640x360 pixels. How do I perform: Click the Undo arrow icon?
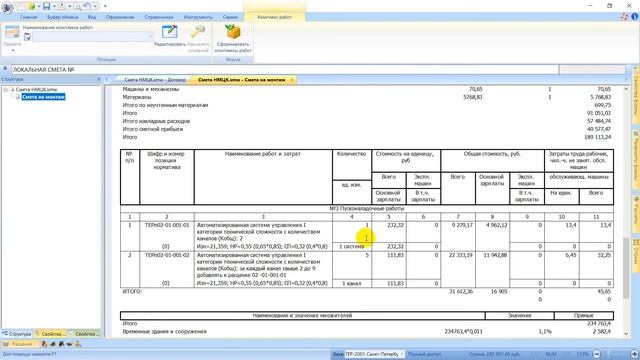87,6
